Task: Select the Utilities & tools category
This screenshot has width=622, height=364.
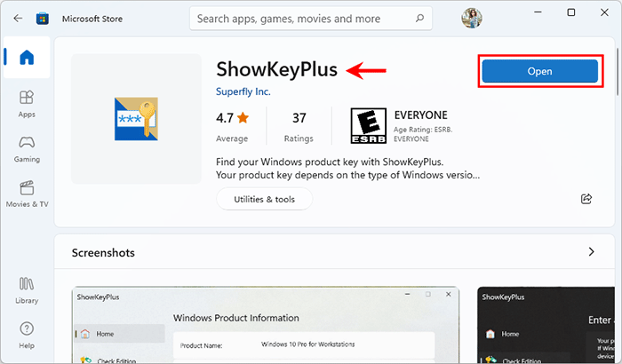Action: 264,199
